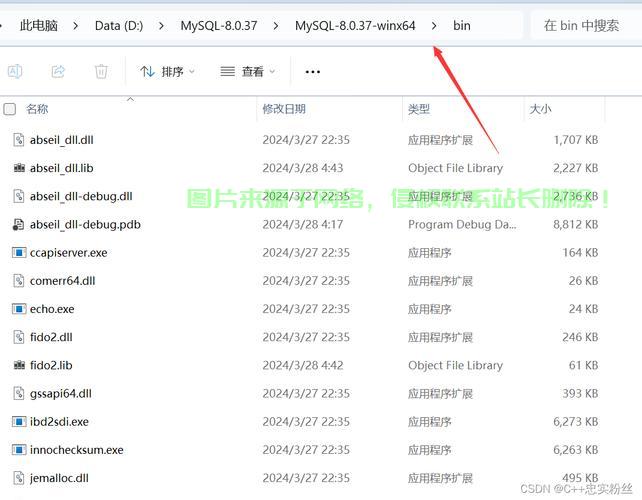This screenshot has height=500, width=642.
Task: Click the 8,812 KB size cell
Action: coord(576,225)
